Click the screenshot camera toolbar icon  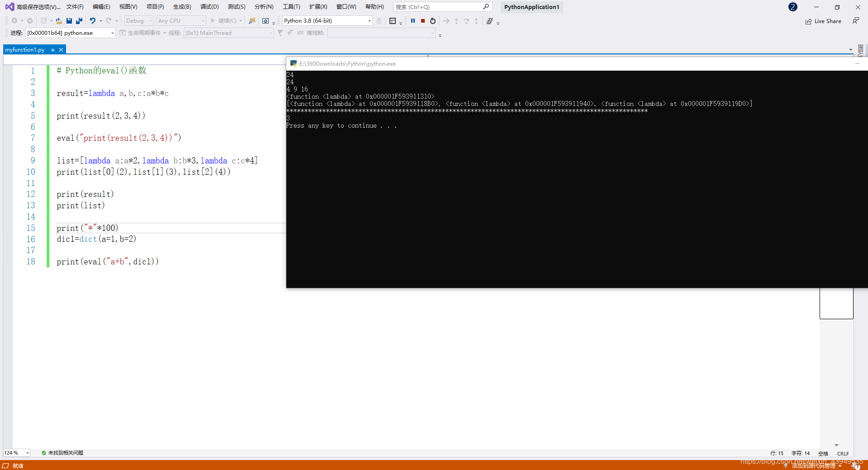[x=266, y=21]
